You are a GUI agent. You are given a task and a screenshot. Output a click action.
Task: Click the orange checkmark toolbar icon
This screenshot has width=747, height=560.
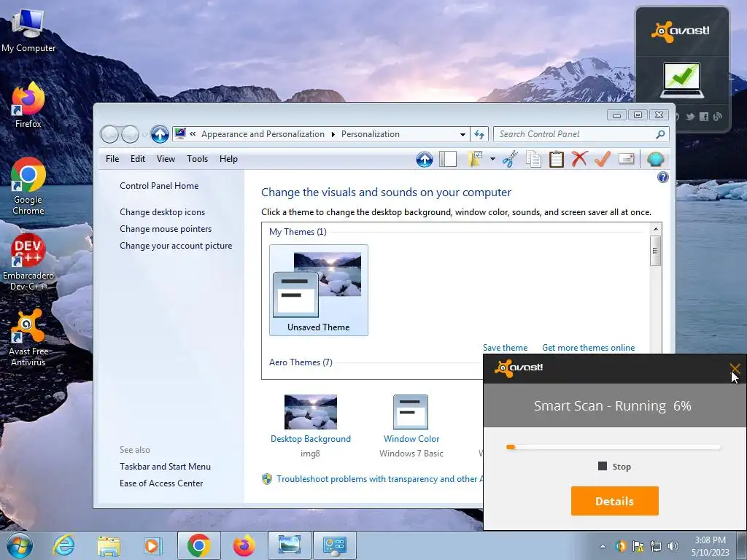click(x=603, y=159)
